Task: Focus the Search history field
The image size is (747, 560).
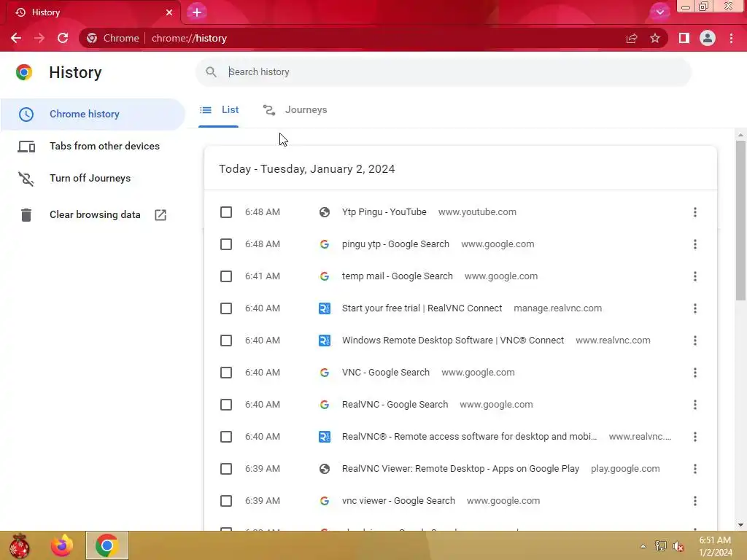Action: 443,72
